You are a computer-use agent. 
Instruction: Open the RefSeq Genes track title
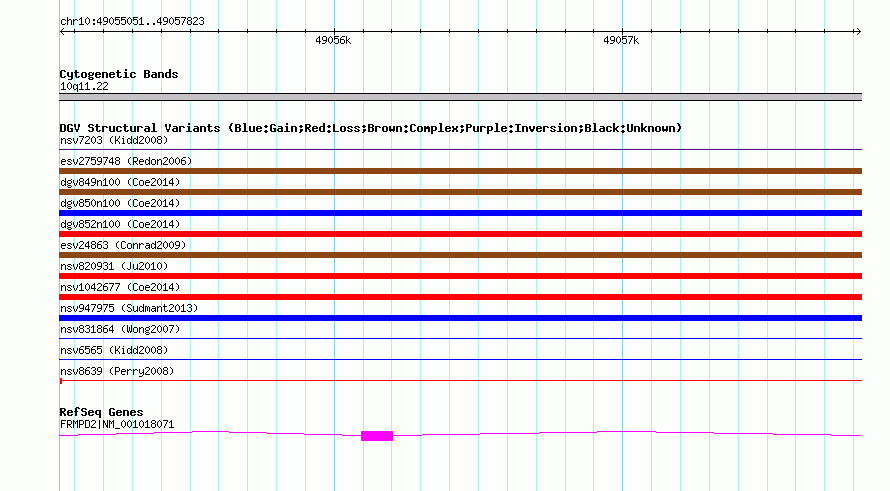coord(102,412)
